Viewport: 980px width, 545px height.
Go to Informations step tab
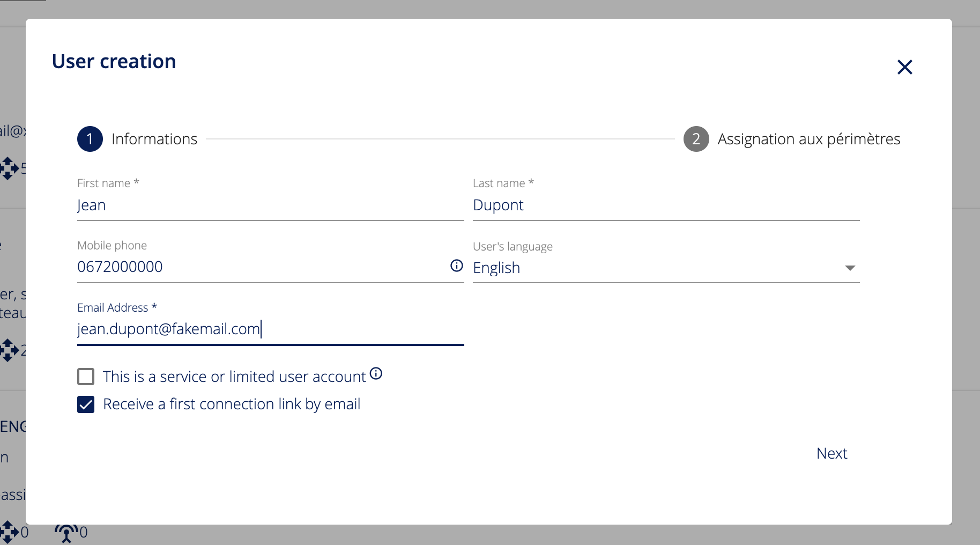click(x=154, y=139)
